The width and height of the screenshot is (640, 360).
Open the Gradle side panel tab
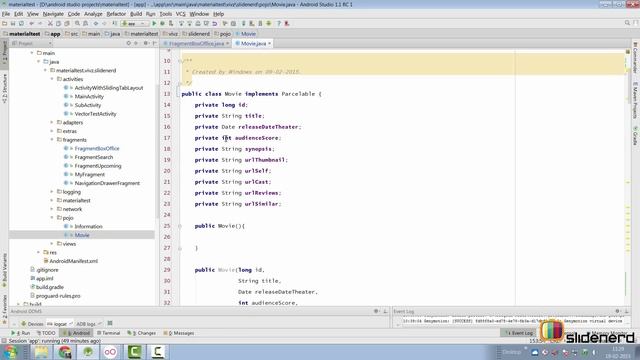[635, 136]
